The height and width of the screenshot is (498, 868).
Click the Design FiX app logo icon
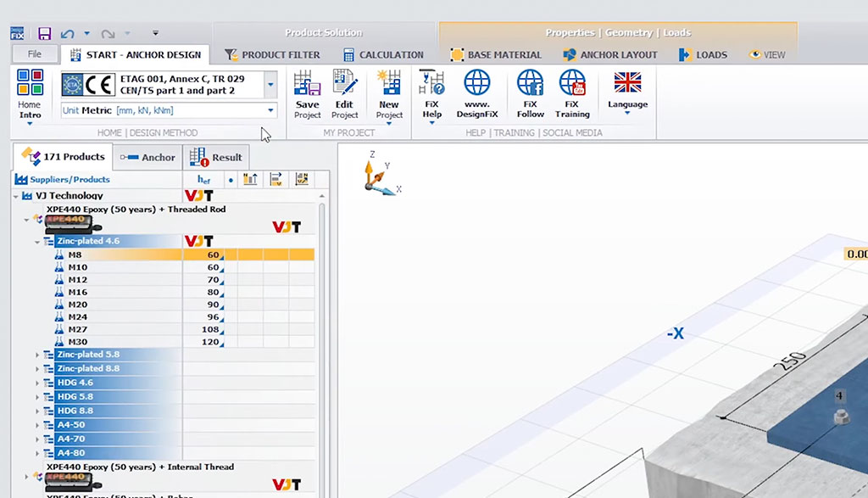(17, 33)
